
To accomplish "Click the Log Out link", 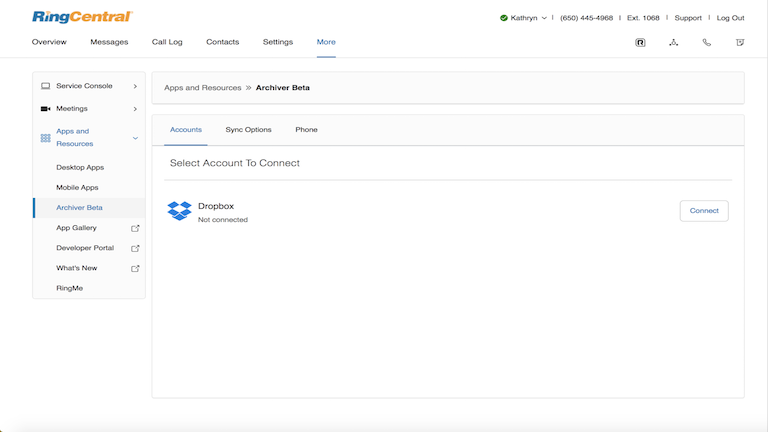I will 730,18.
